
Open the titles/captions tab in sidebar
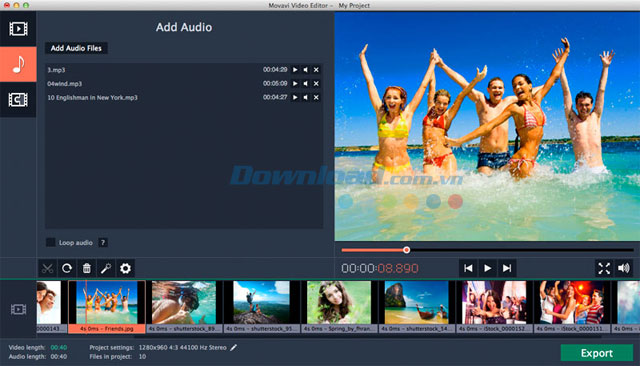point(18,100)
